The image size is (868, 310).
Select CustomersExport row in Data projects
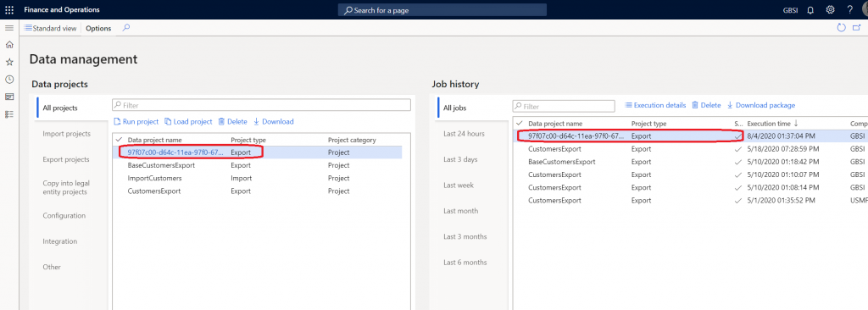258,191
